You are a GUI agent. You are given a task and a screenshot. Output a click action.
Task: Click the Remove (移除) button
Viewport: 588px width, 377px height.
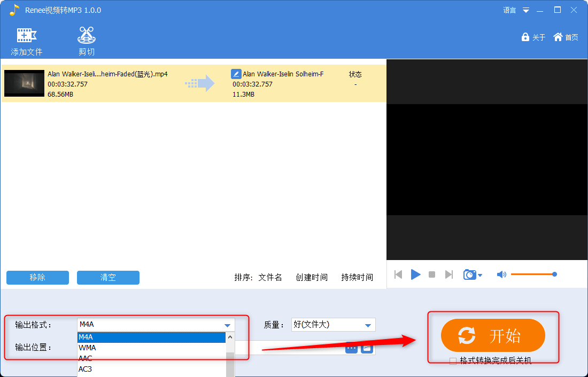tap(37, 277)
